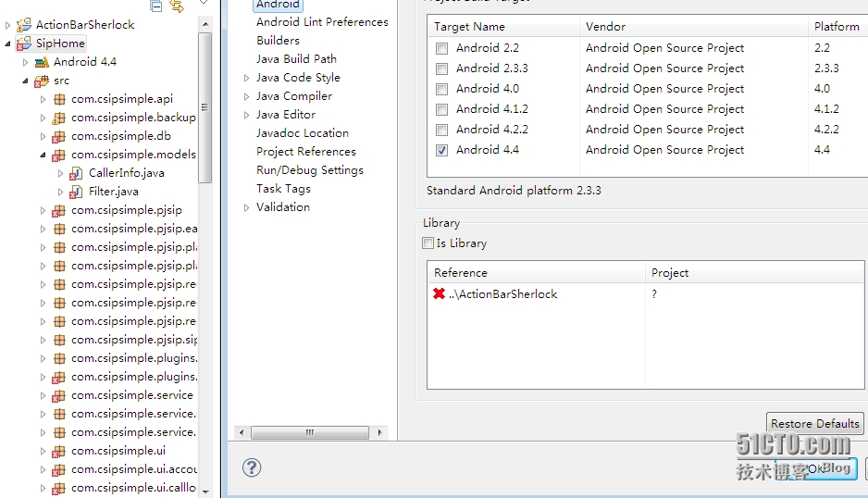Check the Android 2.3.3 target checkbox
The height and width of the screenshot is (498, 868).
pos(441,68)
